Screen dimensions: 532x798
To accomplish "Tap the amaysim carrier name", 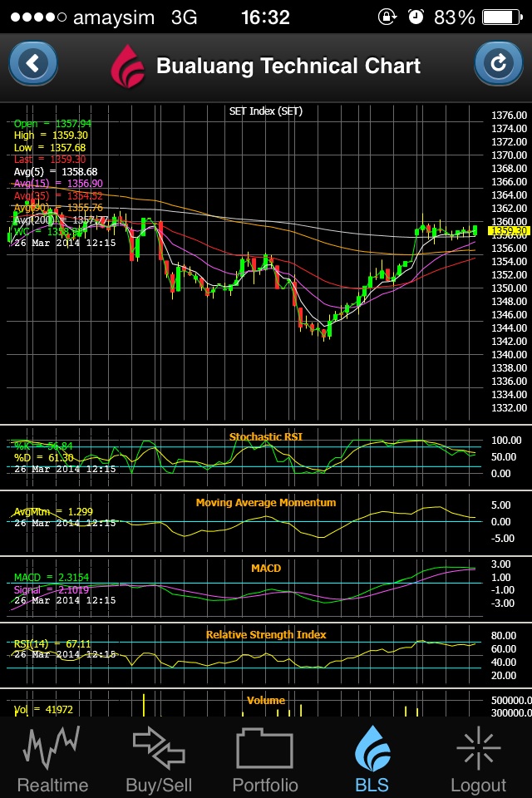I will point(114,17).
